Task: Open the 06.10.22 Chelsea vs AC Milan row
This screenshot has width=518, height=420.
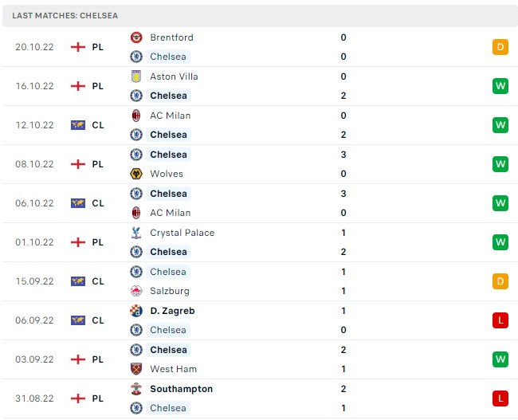Action: (x=260, y=203)
